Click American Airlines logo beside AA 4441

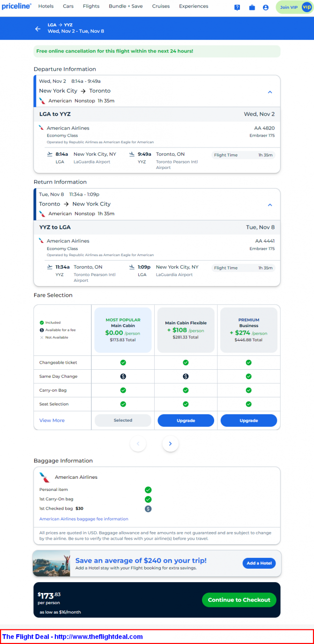pyautogui.click(x=41, y=241)
